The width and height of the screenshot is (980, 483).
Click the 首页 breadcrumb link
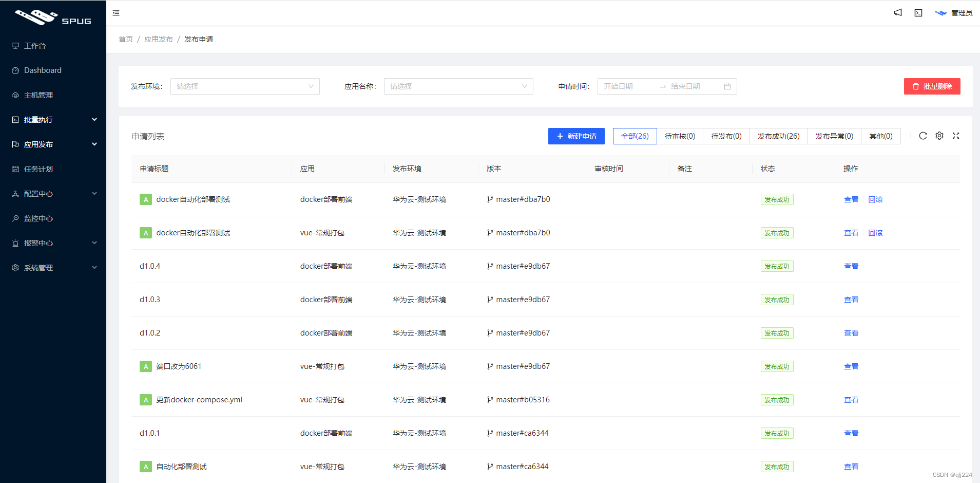pos(126,39)
